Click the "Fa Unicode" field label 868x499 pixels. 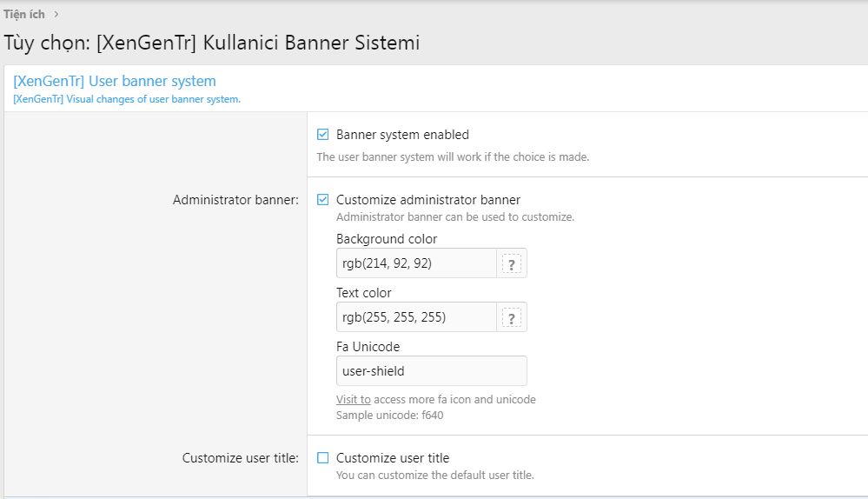(x=368, y=347)
